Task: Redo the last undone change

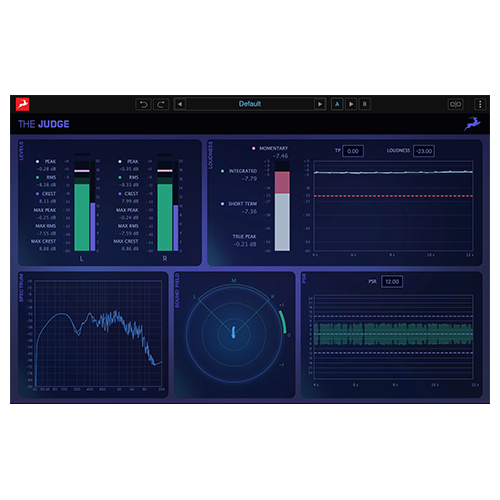Action: tap(161, 104)
